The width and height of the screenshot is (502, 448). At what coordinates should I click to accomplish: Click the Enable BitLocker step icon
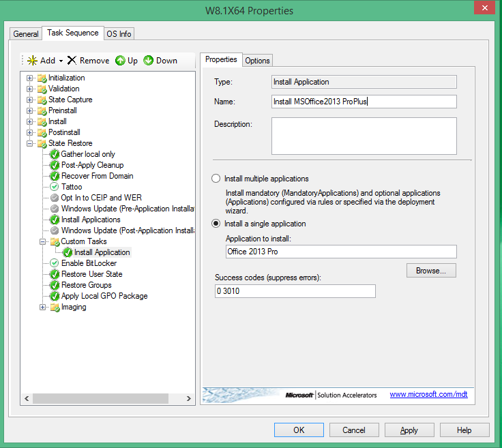(x=55, y=263)
